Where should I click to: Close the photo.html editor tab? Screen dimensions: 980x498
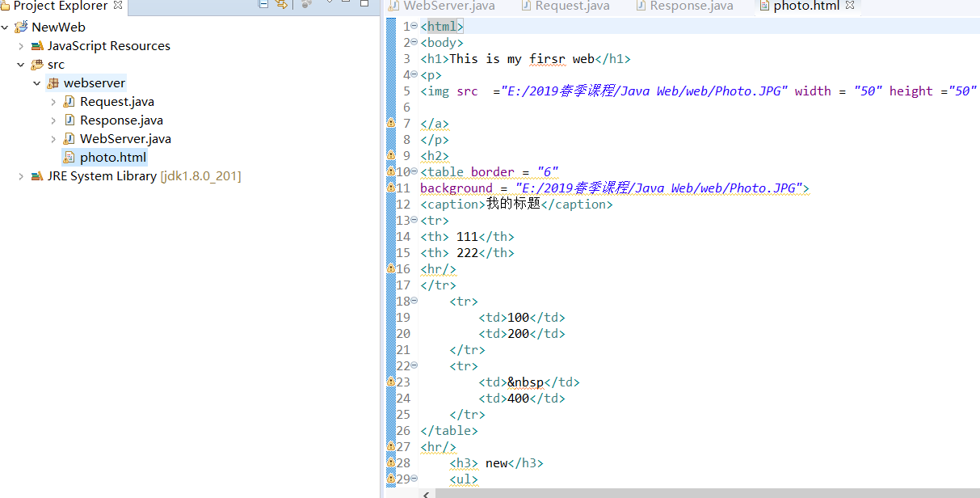click(850, 6)
